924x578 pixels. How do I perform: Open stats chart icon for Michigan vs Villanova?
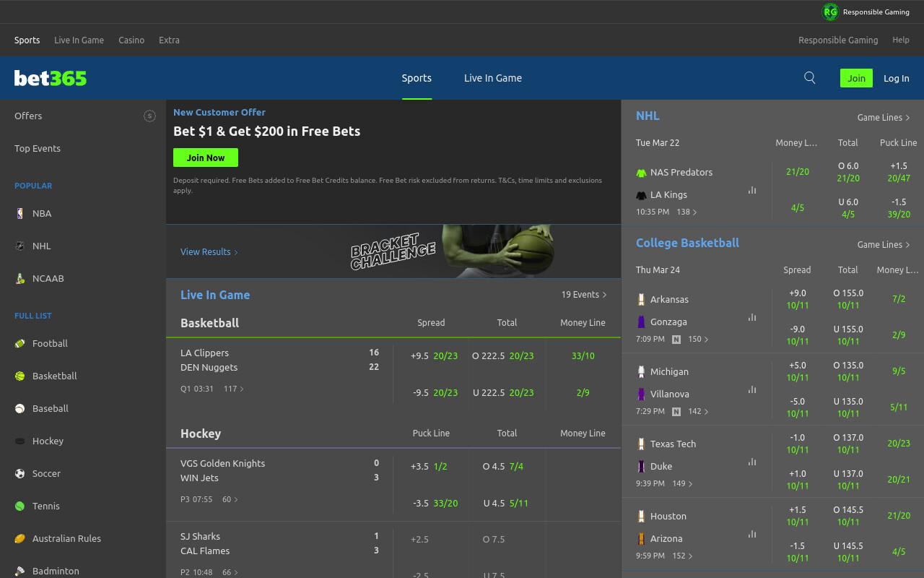pyautogui.click(x=752, y=389)
